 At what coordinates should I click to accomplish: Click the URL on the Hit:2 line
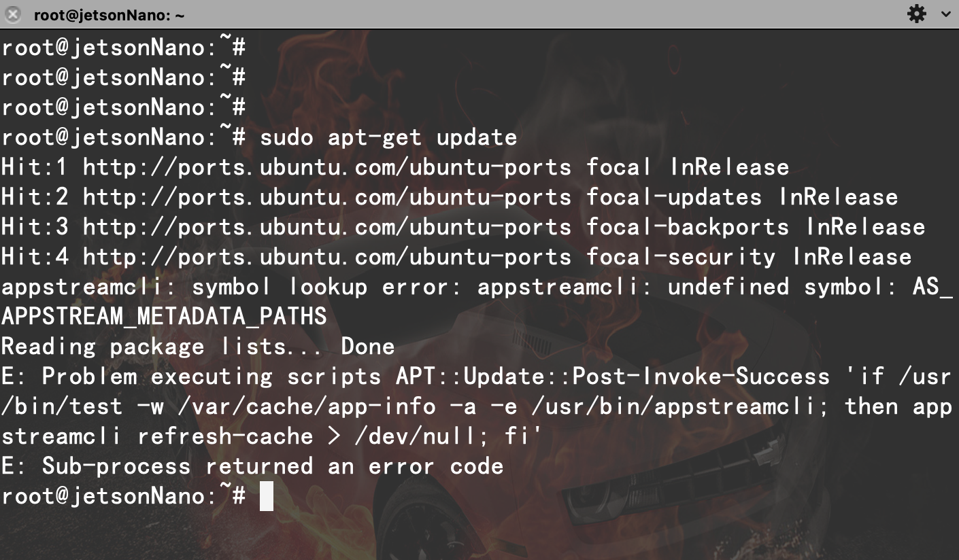tap(327, 197)
